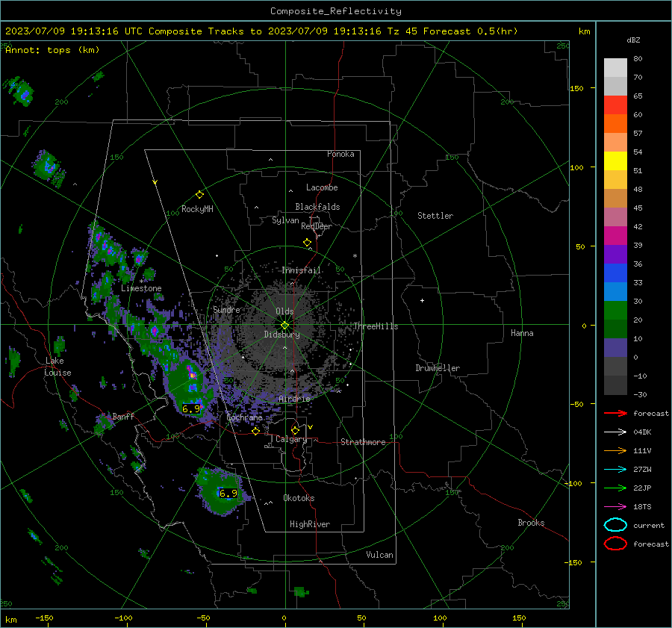Click the Drumheller label on the map
Screen dimensions: 672x628
[438, 368]
